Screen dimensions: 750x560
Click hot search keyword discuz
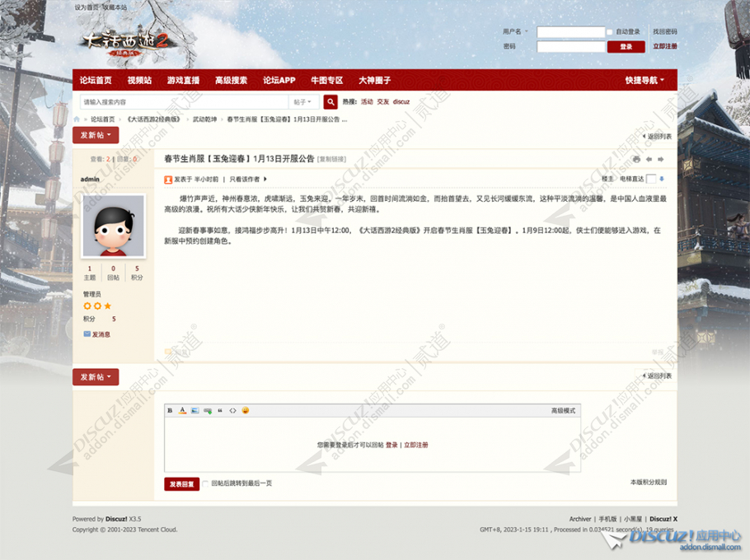[x=401, y=102]
